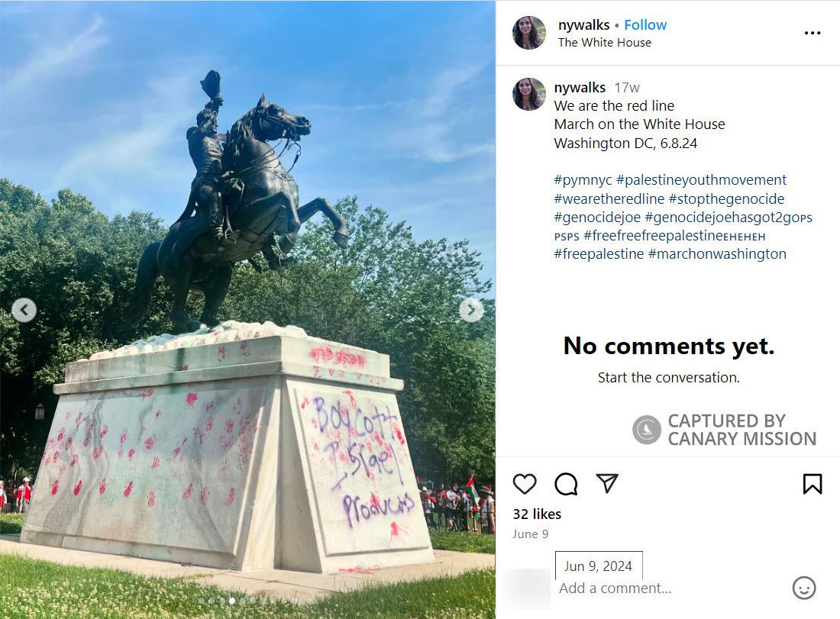Click nywalks avatar beside the caption
Screen dimensions: 840x619
point(529,94)
